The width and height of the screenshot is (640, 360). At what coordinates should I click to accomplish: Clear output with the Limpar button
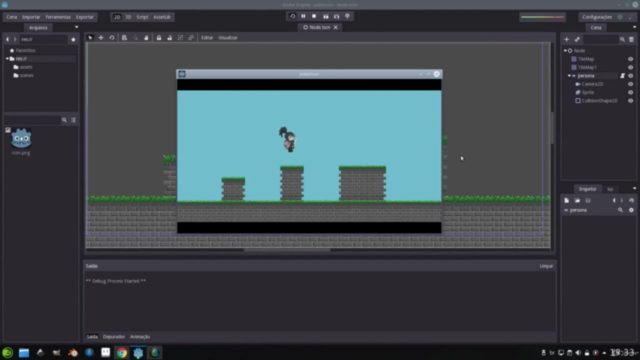(x=546, y=266)
